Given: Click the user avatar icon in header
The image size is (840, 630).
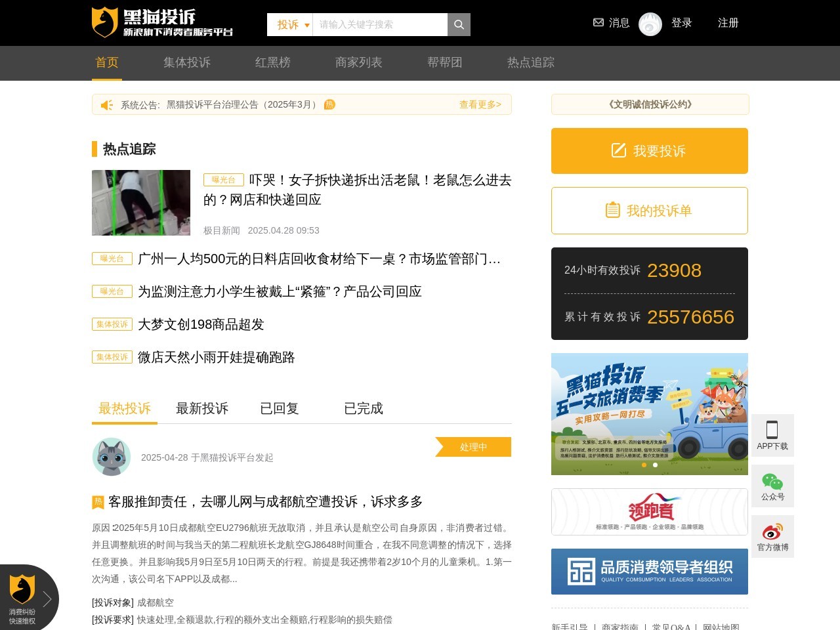Looking at the screenshot, I should coord(650,24).
